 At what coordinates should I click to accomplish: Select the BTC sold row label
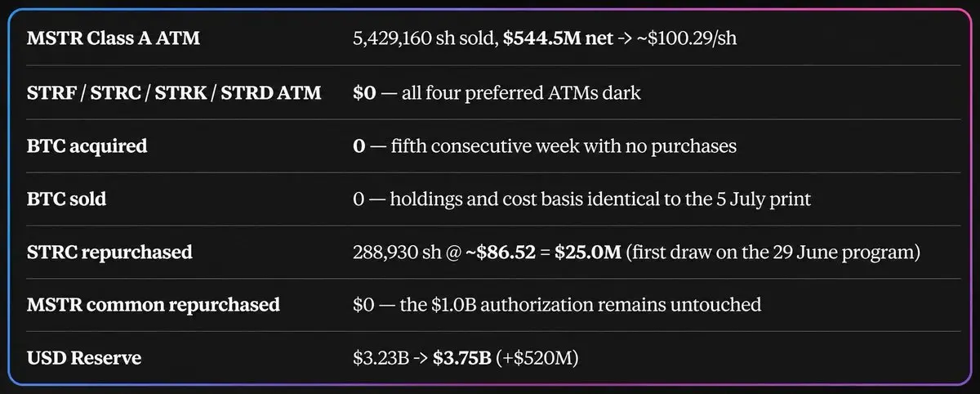(x=66, y=199)
